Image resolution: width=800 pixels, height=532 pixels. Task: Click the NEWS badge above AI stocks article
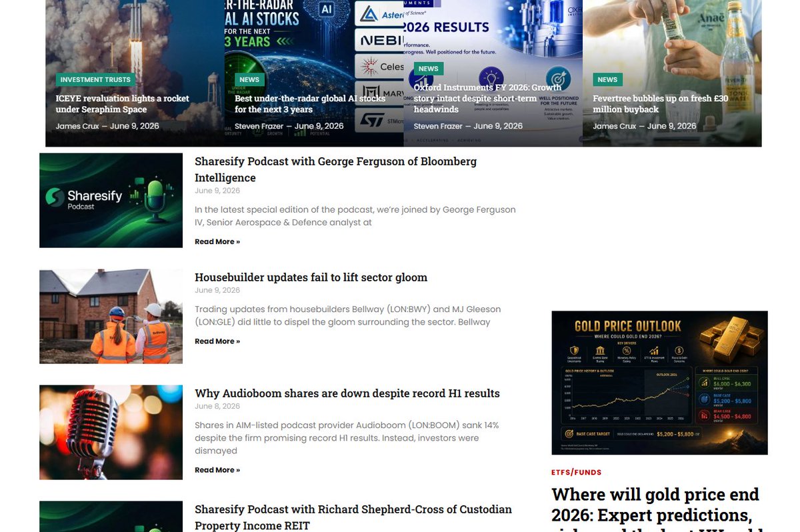(x=249, y=79)
